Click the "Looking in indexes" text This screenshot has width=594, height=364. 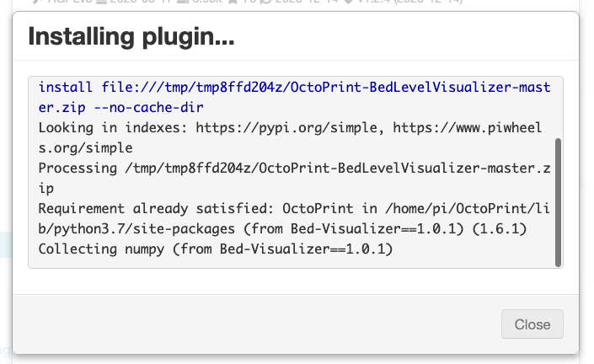point(113,128)
